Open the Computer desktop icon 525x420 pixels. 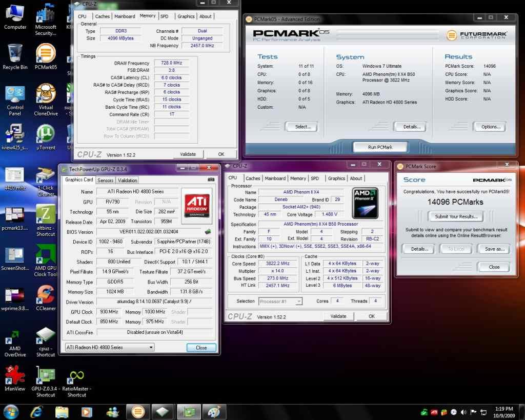pos(15,16)
